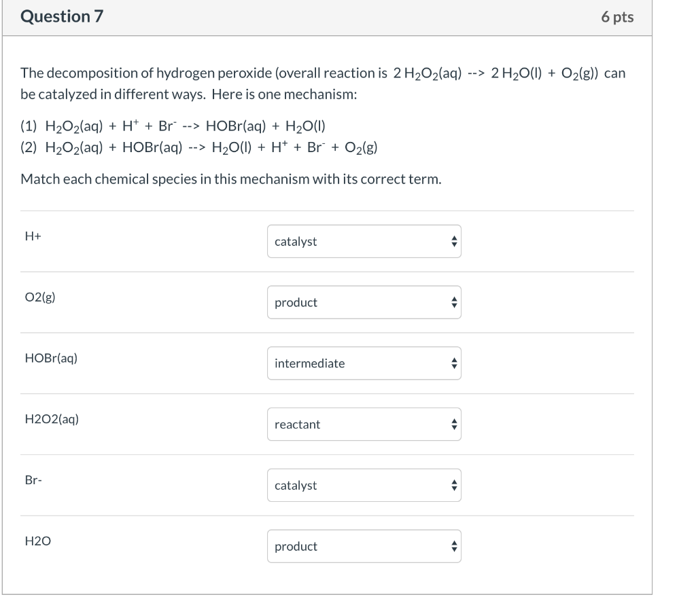Click the arrow icon on the O2(g) dropdown
The width and height of the screenshot is (696, 616).
click(x=453, y=302)
